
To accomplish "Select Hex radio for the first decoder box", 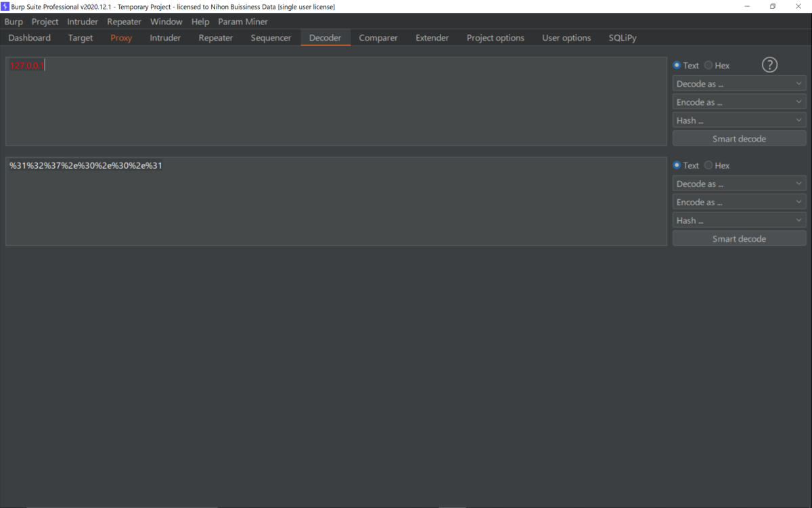I will pos(708,66).
